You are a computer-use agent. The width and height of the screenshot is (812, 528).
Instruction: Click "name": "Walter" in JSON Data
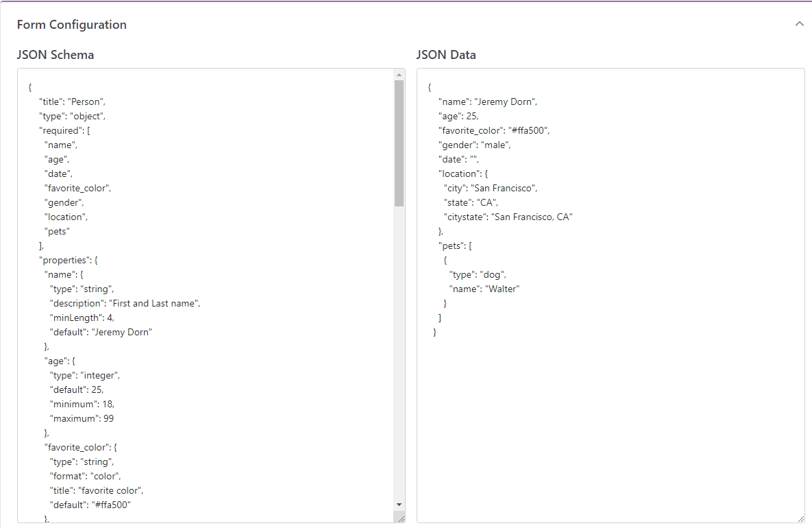(x=484, y=289)
